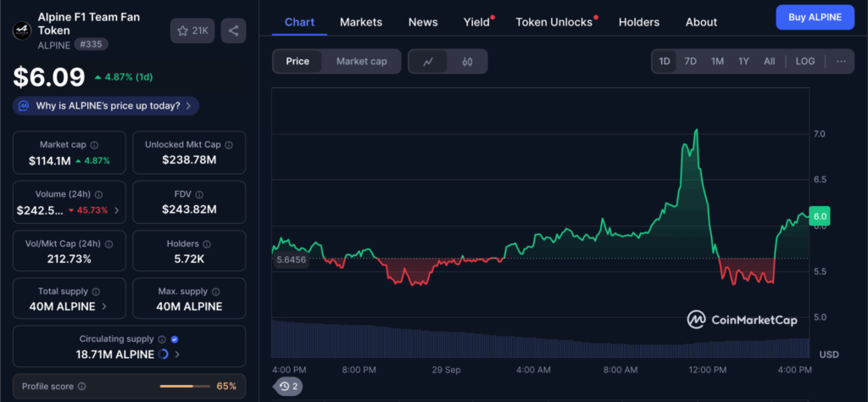Image resolution: width=868 pixels, height=402 pixels.
Task: Toggle LOG scale on chart
Action: point(805,61)
